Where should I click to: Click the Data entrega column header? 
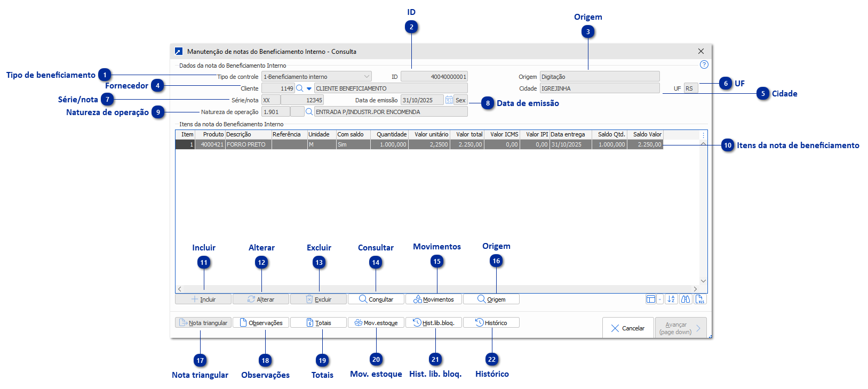click(571, 134)
